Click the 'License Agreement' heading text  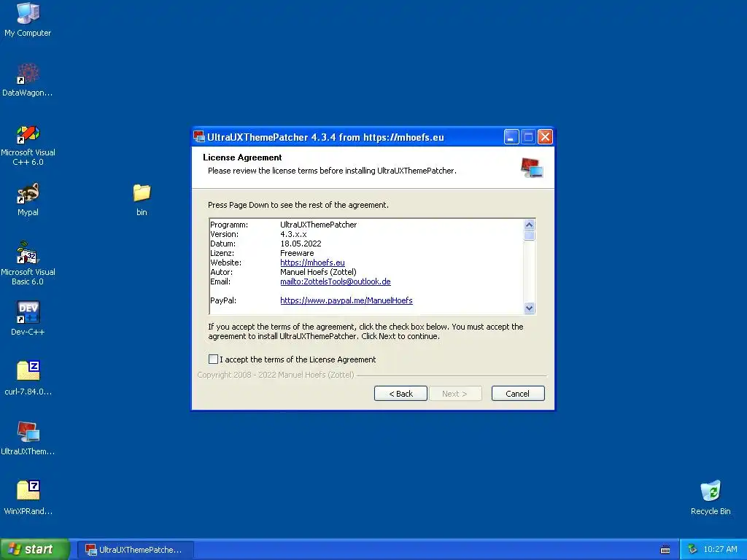click(242, 157)
